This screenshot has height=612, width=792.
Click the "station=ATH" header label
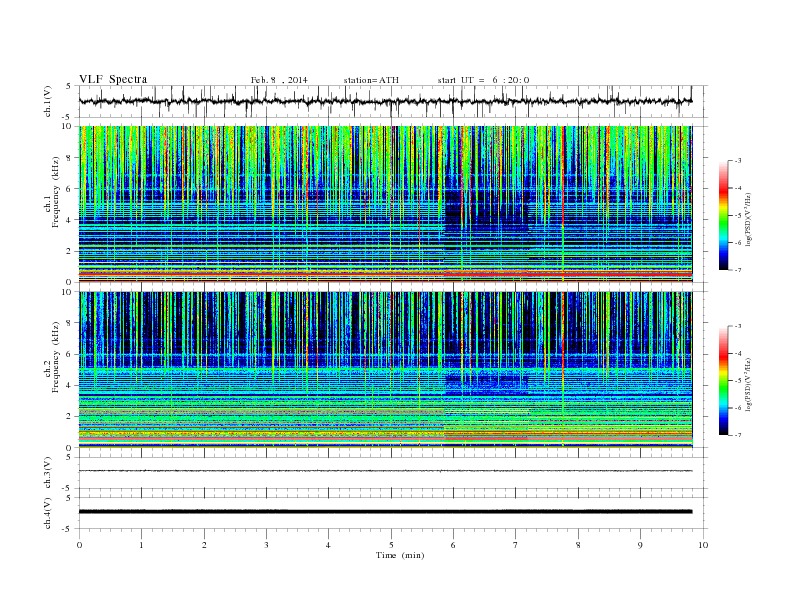pos(371,80)
